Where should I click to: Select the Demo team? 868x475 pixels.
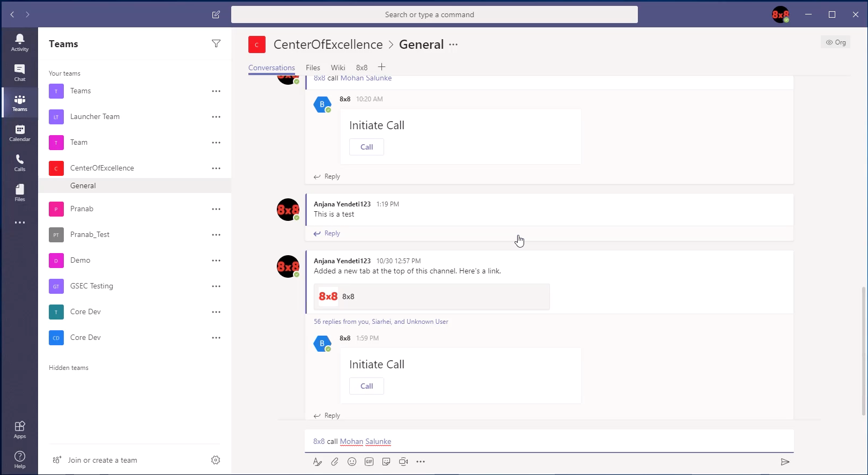tap(135, 261)
